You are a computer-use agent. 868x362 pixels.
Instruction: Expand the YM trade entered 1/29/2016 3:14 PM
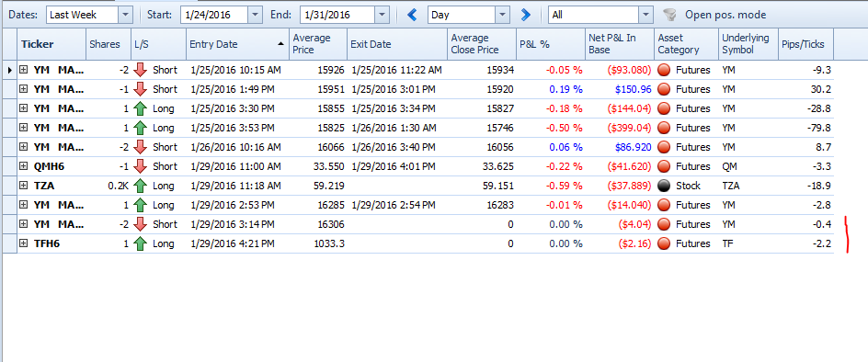point(23,224)
